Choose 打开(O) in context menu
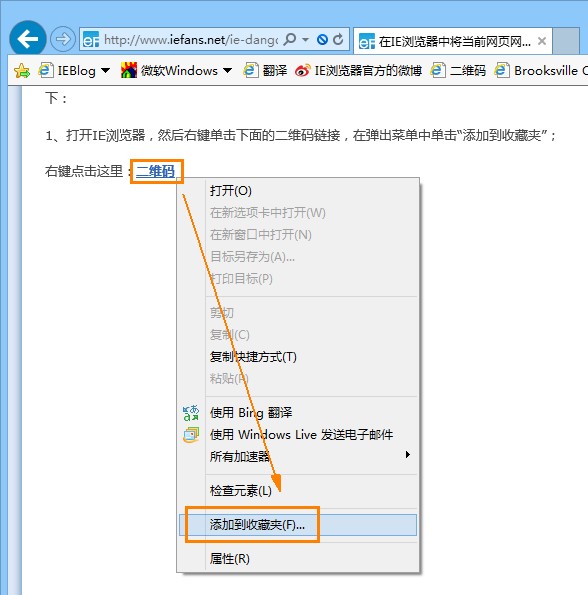Viewport: 588px width, 595px height. [298, 190]
